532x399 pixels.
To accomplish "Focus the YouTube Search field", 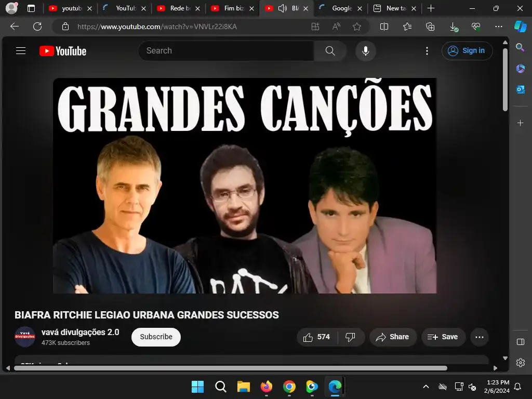I will pos(227,51).
